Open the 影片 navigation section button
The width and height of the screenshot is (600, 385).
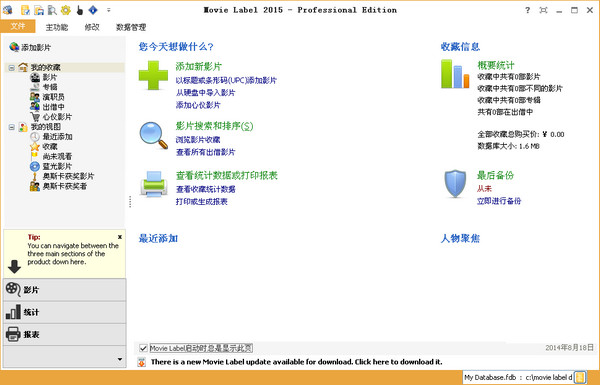tap(64, 290)
